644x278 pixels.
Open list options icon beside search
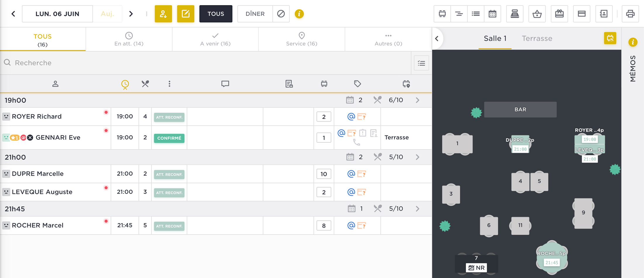tap(421, 63)
